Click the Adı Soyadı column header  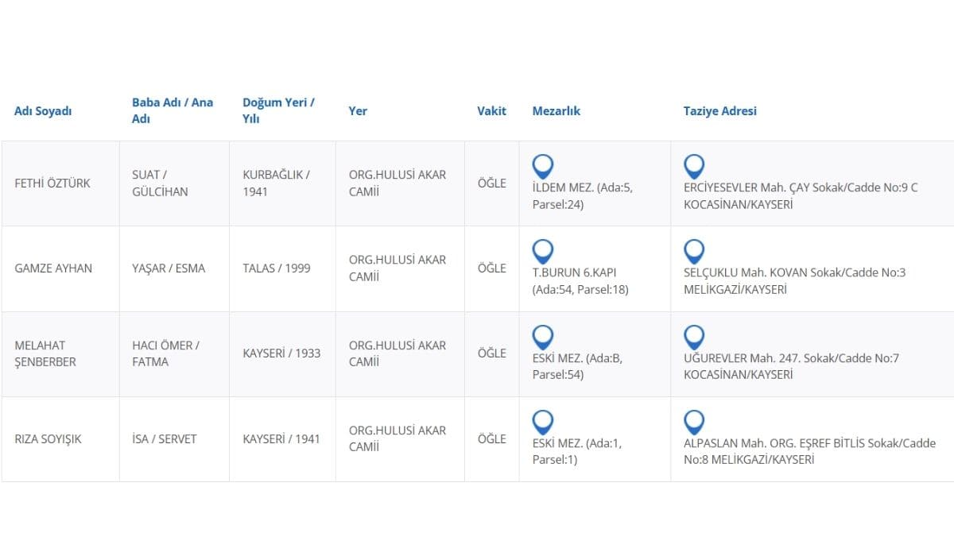[43, 111]
